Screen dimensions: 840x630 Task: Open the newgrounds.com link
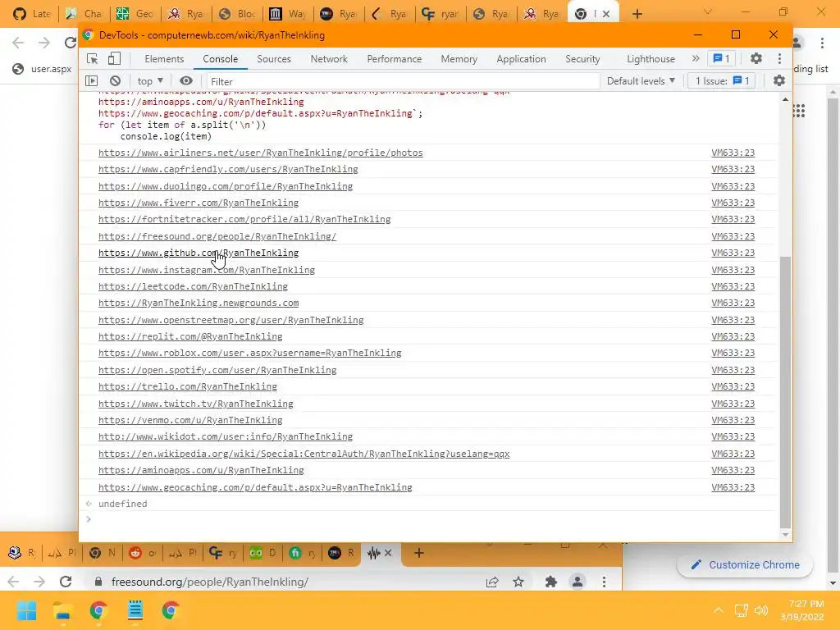tap(199, 304)
